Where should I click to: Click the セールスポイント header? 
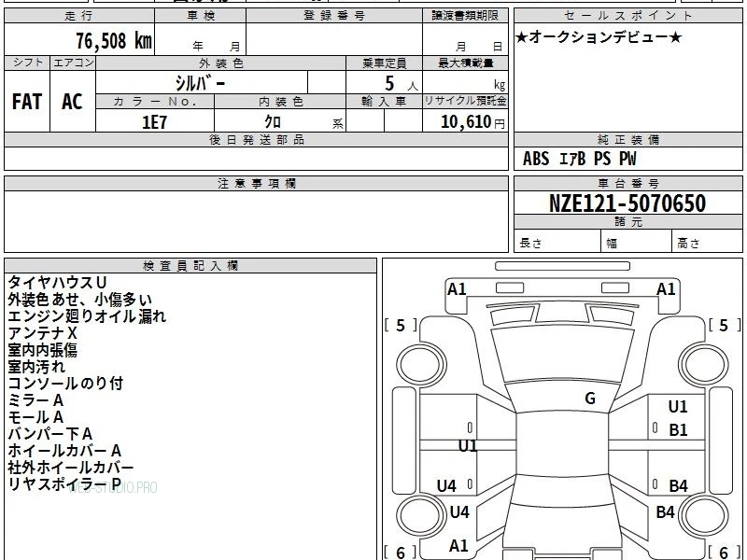[x=627, y=16]
